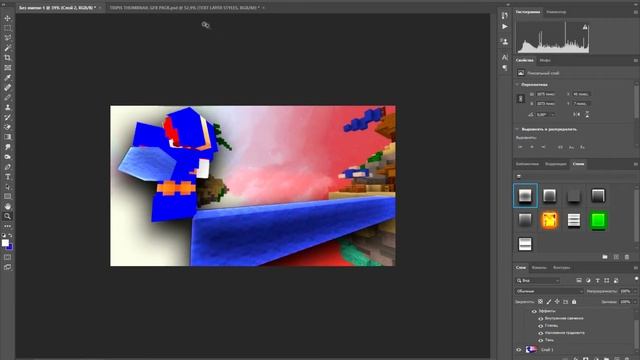Select the Magic Wand tool
Viewport: 640px width, 360px height.
(7, 48)
